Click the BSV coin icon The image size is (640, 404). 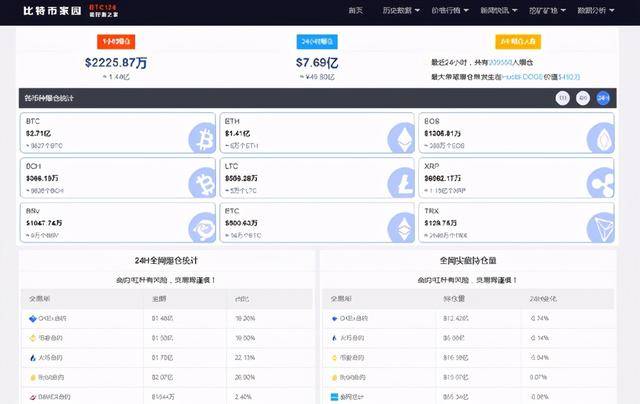coord(202,228)
